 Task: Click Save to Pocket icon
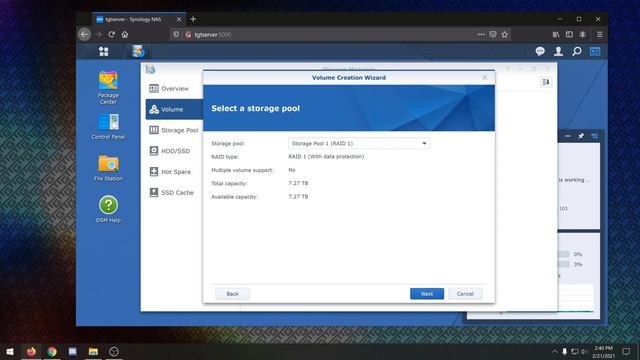pos(493,35)
